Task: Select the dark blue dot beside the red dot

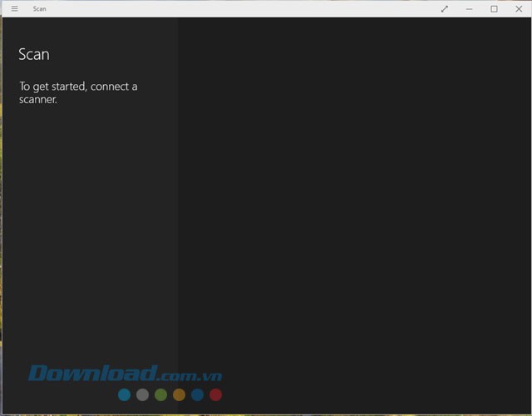Action: [x=197, y=394]
